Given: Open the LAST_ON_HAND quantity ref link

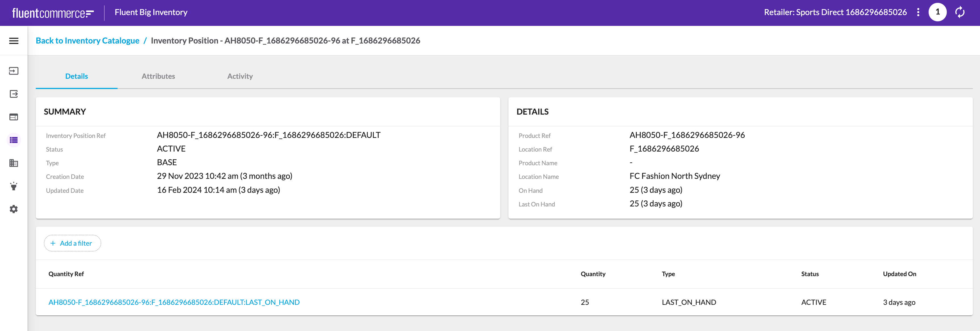Looking at the screenshot, I should tap(174, 302).
